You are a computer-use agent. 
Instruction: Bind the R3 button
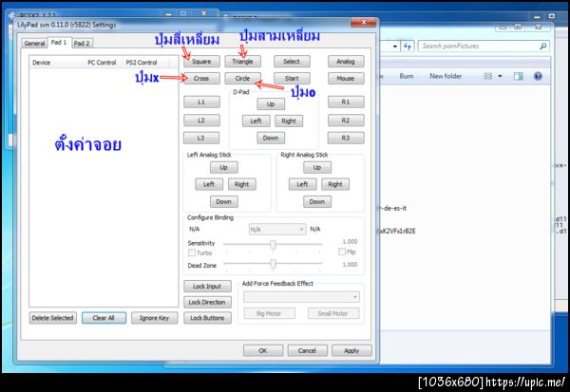pos(346,138)
